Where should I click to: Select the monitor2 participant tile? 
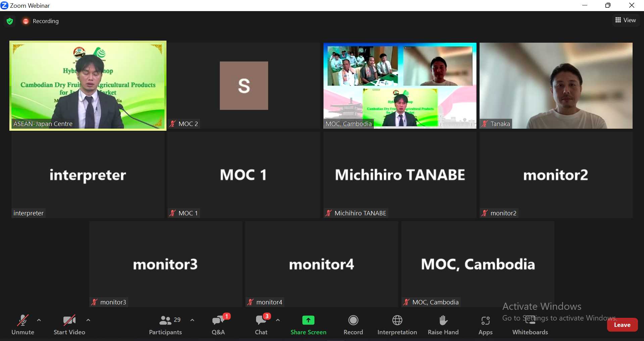click(x=556, y=175)
